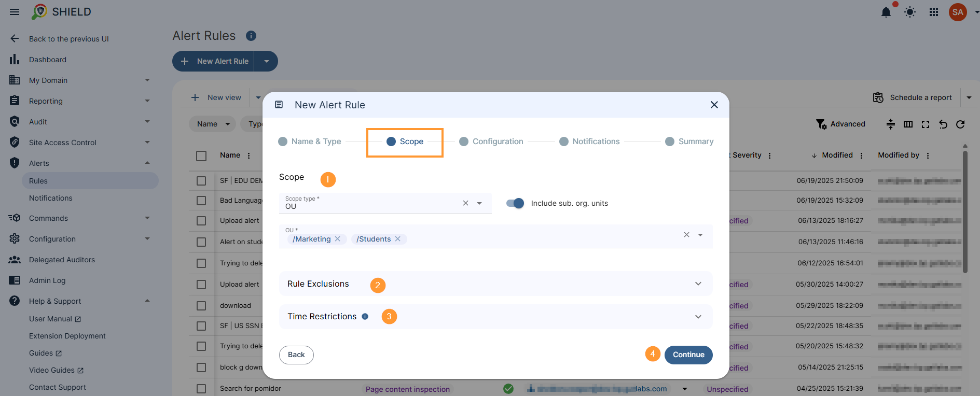Open the SA user avatar menu

[x=958, y=12]
